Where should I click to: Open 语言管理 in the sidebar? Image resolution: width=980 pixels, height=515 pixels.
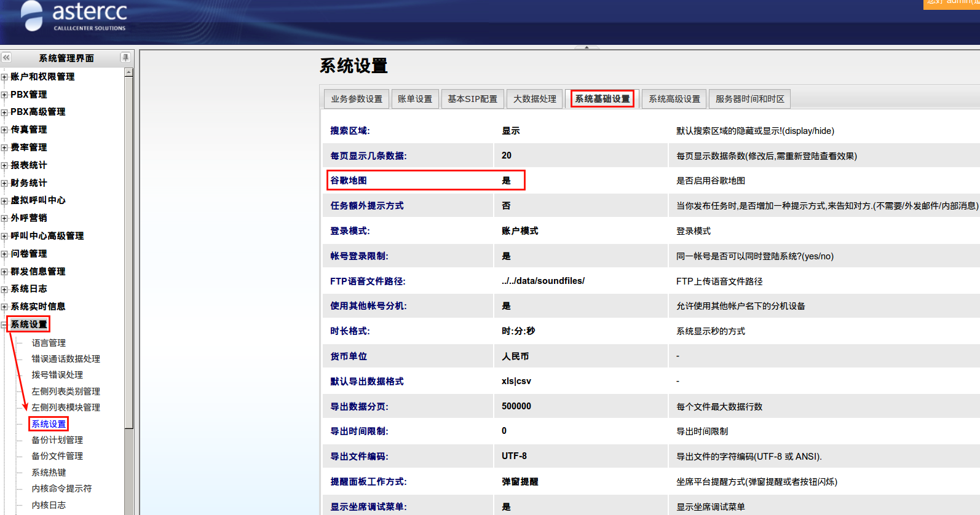coord(49,343)
